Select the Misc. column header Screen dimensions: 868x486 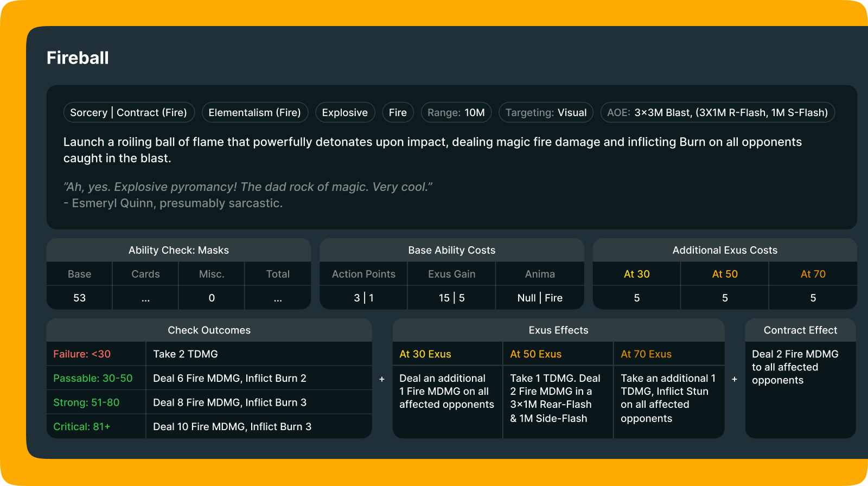212,274
